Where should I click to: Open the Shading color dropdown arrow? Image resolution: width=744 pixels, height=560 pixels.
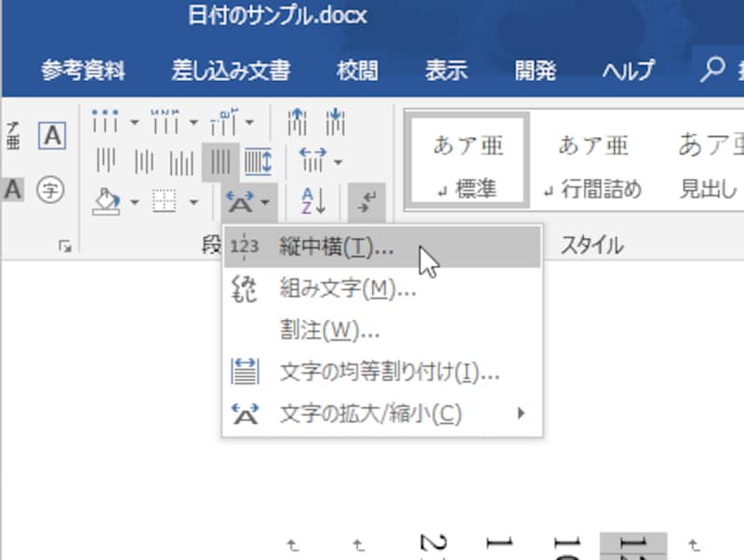click(x=135, y=201)
